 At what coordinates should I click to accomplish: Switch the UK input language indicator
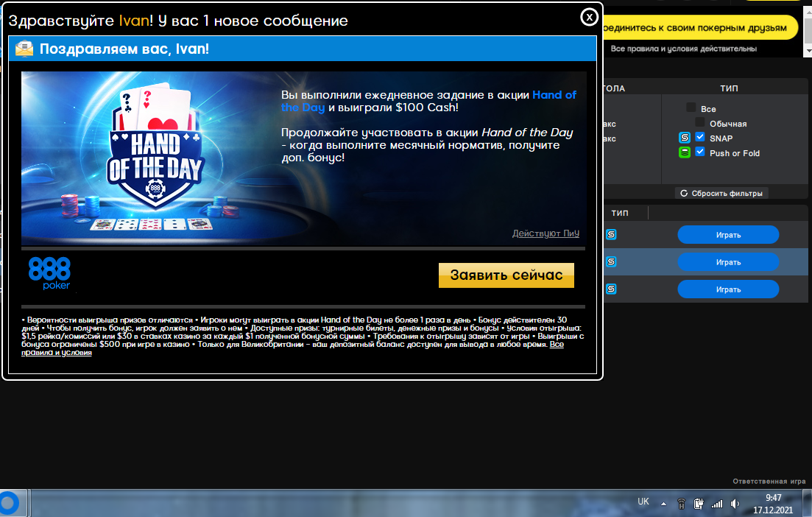point(643,502)
